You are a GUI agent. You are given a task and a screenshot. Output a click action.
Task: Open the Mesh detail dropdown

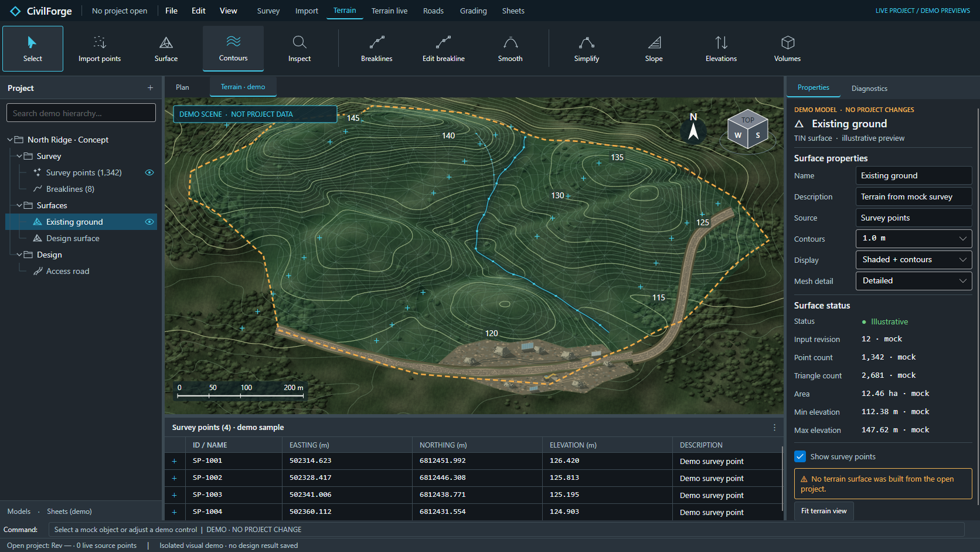pyautogui.click(x=914, y=281)
